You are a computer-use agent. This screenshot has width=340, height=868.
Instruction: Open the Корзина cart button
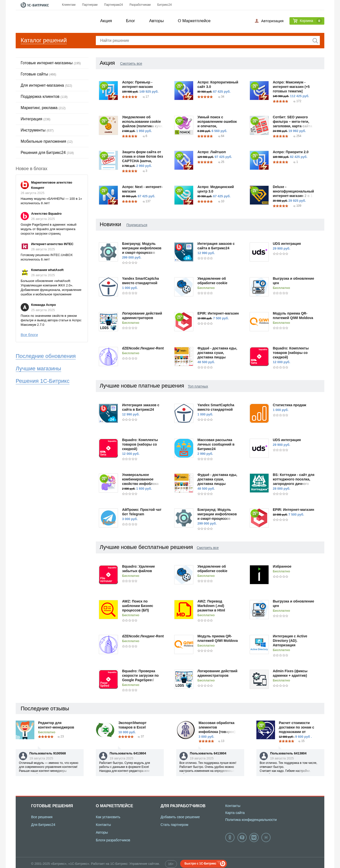click(x=307, y=21)
